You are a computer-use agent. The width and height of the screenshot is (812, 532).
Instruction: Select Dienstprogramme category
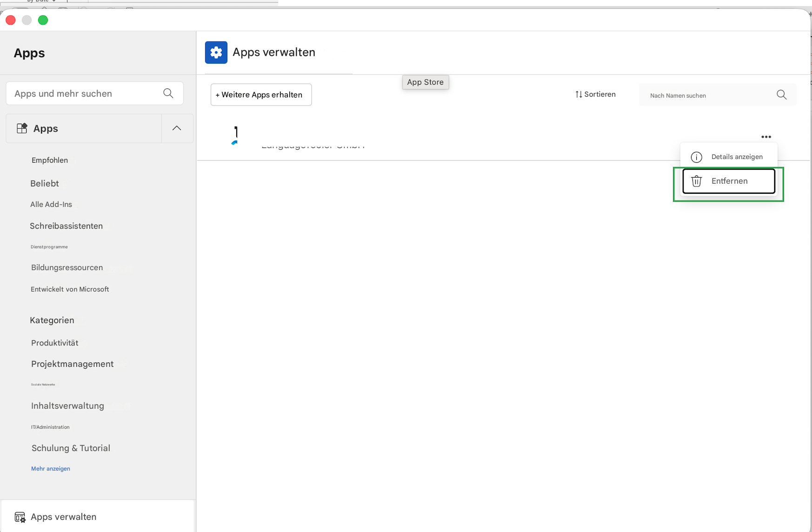49,247
